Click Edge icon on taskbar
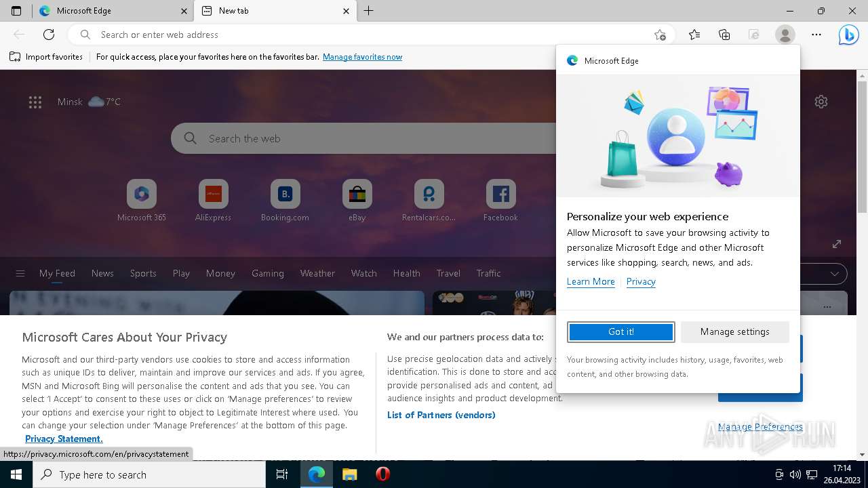 point(317,474)
